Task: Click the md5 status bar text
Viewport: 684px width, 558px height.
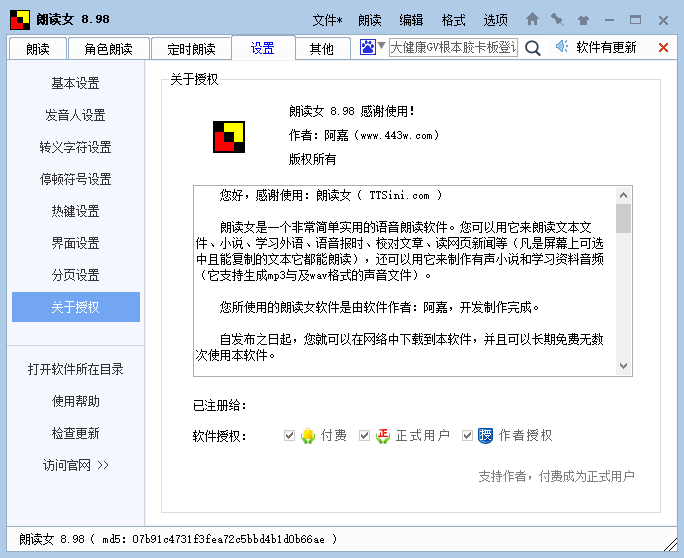Action: [x=178, y=539]
